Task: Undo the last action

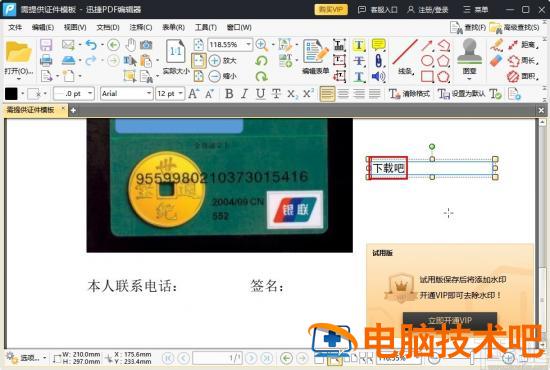Action: (x=91, y=45)
